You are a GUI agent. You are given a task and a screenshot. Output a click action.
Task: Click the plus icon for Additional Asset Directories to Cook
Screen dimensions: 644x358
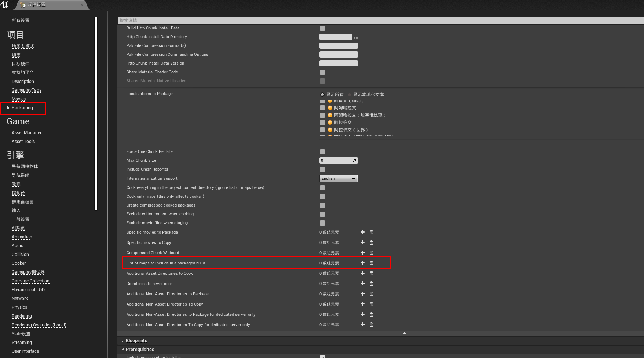pyautogui.click(x=362, y=273)
